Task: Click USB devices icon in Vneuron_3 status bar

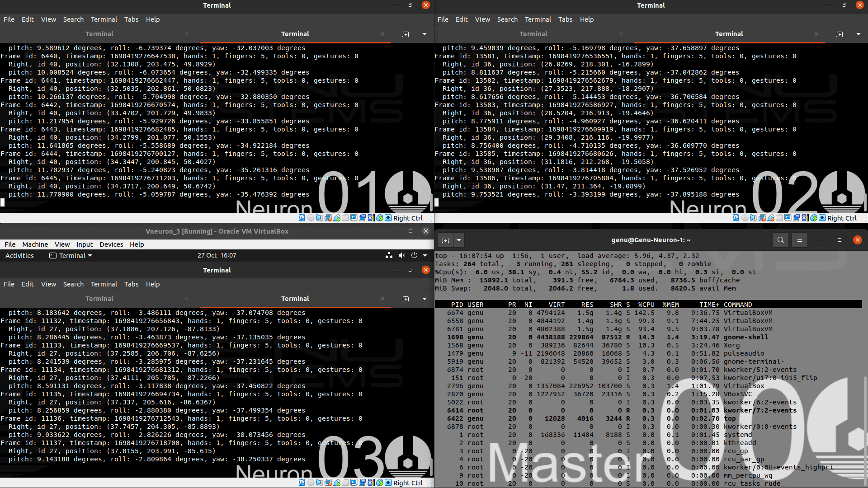Action: pos(337,483)
